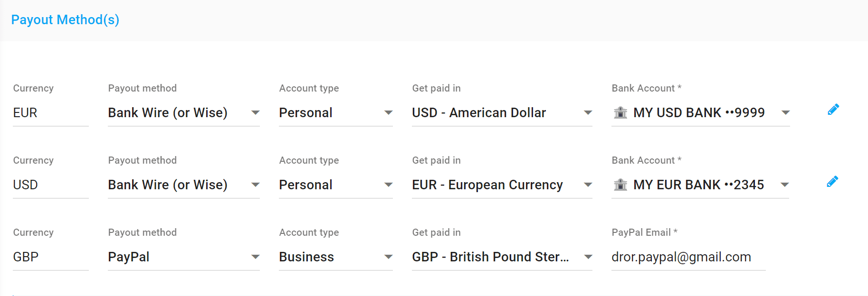Image resolution: width=868 pixels, height=296 pixels.
Task: Click the bank building icon beside MY USD BANK
Action: pyautogui.click(x=620, y=112)
